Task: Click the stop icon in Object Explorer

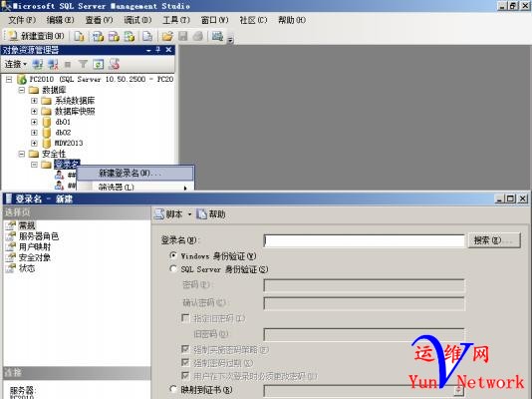Action: pos(68,64)
